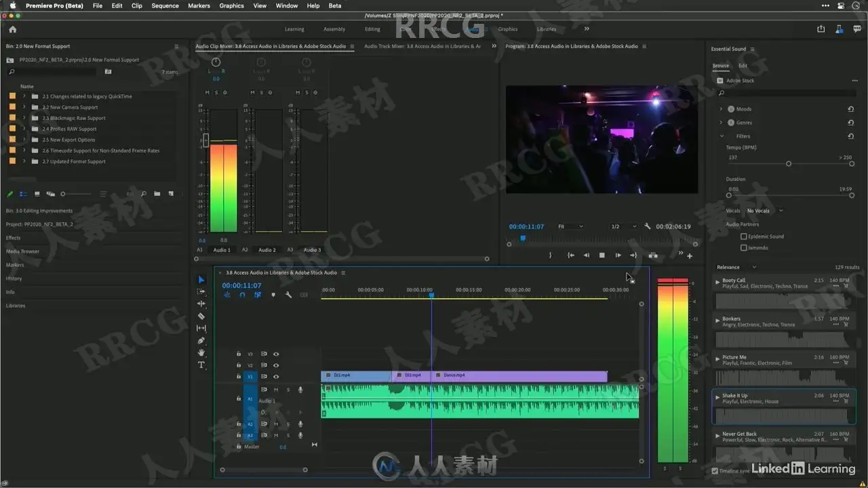Open Essential Sound options ellipsis

(x=854, y=81)
